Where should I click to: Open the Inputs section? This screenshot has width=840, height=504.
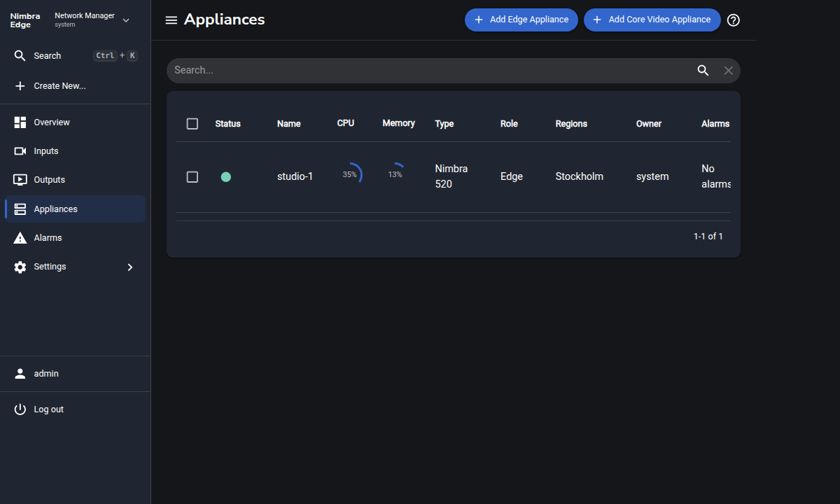[x=76, y=151]
